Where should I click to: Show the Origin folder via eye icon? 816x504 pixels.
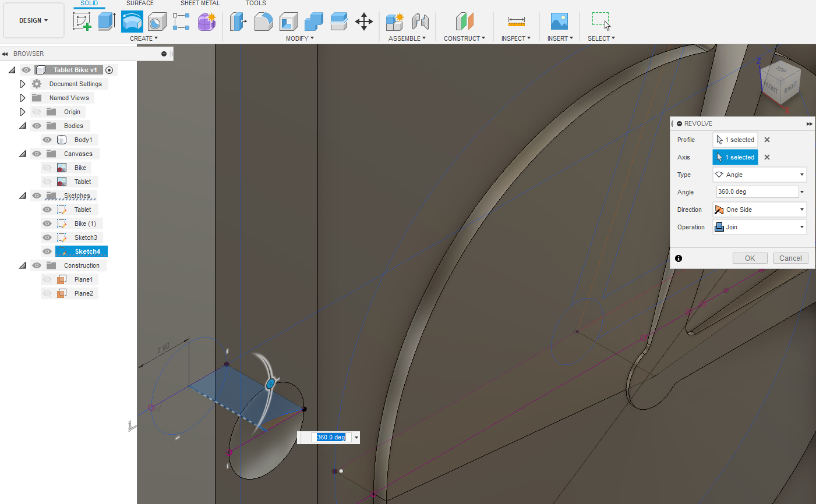[37, 112]
